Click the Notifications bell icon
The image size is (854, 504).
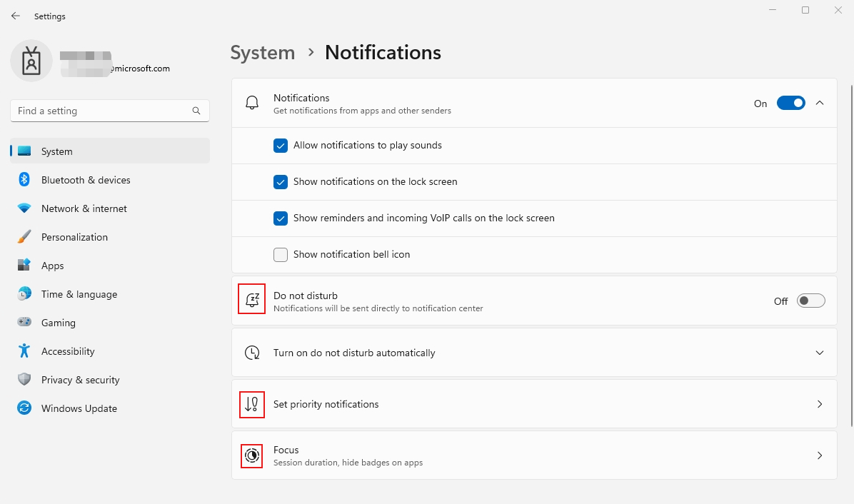(253, 103)
